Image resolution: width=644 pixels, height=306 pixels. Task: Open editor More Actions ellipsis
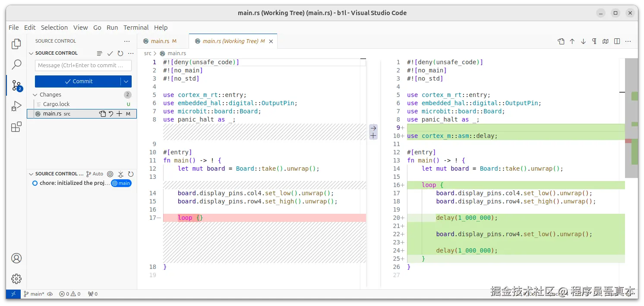(x=628, y=41)
